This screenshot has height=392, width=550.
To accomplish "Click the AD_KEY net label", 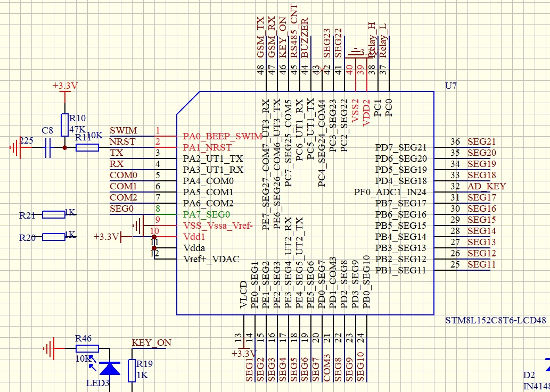I will [x=487, y=186].
